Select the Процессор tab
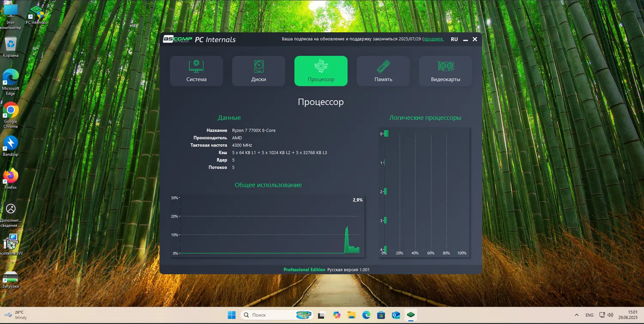Viewport: 644px width, 324px height. click(321, 71)
